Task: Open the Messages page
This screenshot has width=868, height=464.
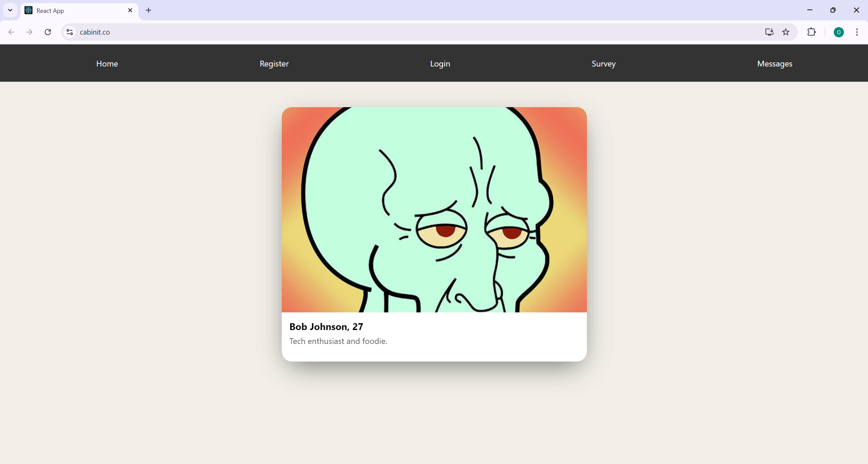Action: coord(775,64)
